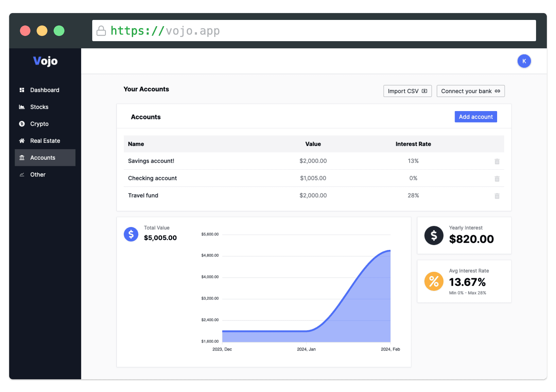
Task: Click the Interest Rate column header
Action: [413, 144]
